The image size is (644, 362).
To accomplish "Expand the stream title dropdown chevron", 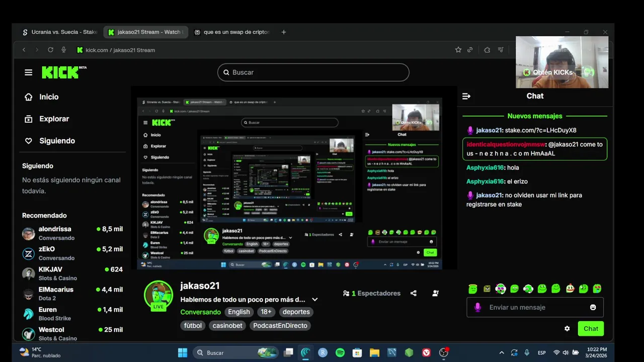I will pos(315,300).
